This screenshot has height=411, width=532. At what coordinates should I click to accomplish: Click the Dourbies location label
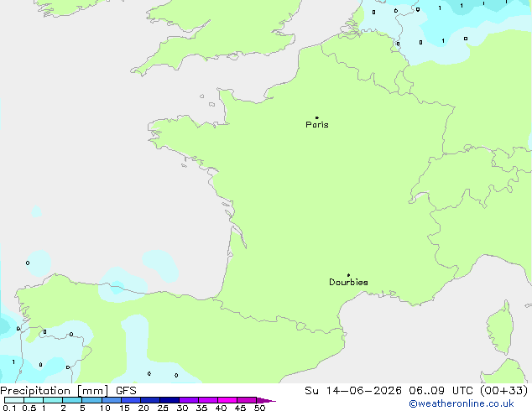point(348,282)
